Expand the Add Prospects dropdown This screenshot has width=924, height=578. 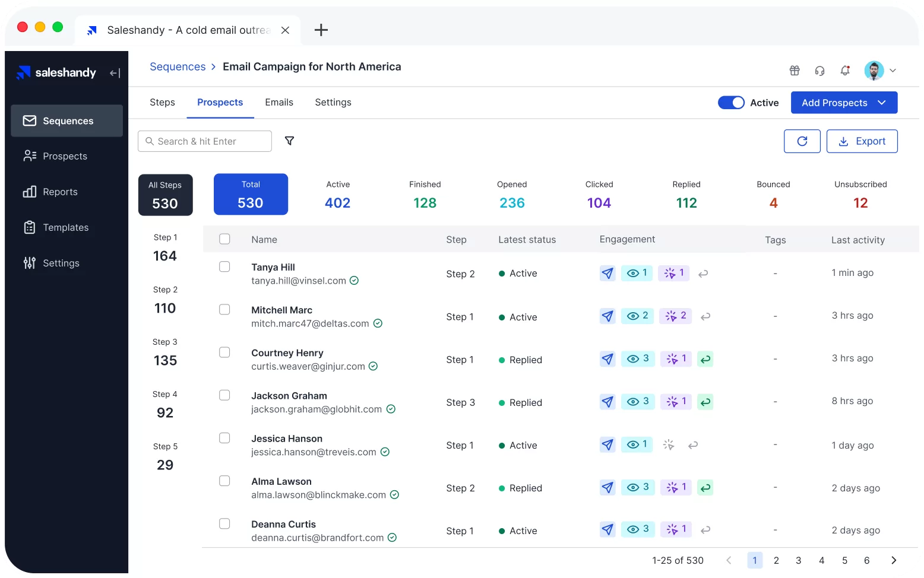[882, 103]
